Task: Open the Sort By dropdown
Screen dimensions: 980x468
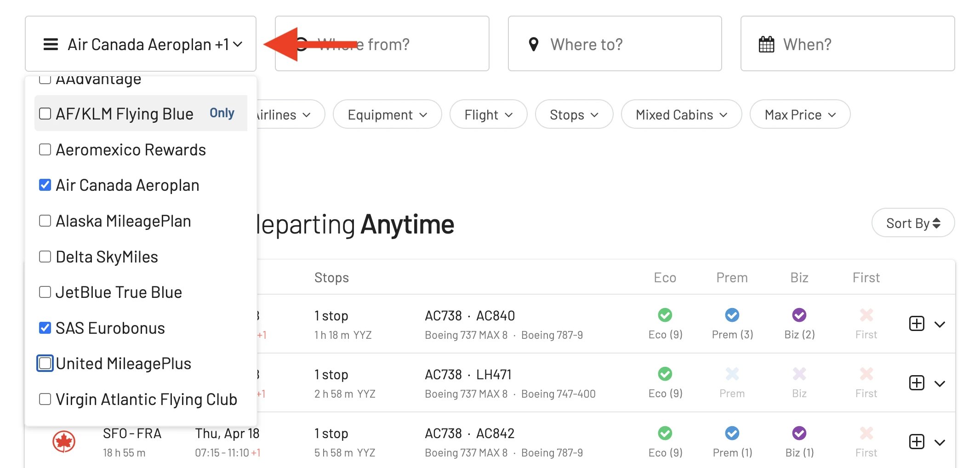Action: point(913,223)
